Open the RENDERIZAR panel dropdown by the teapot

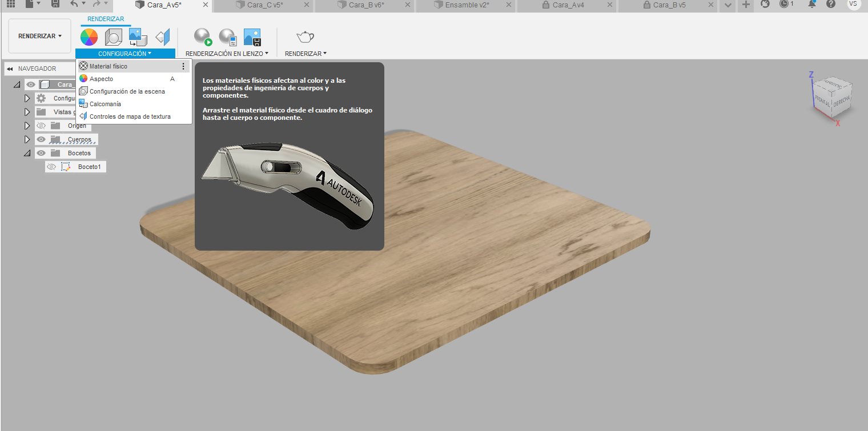pos(306,54)
